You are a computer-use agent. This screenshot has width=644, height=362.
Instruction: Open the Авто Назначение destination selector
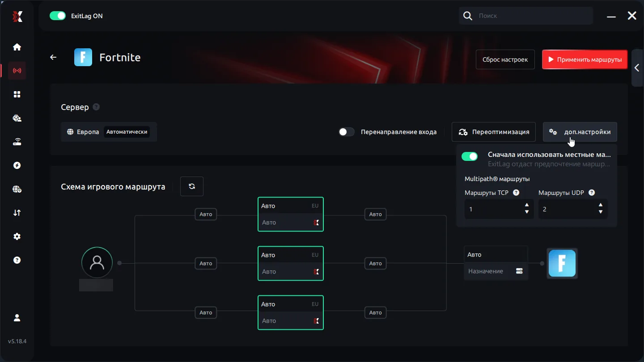[496, 263]
